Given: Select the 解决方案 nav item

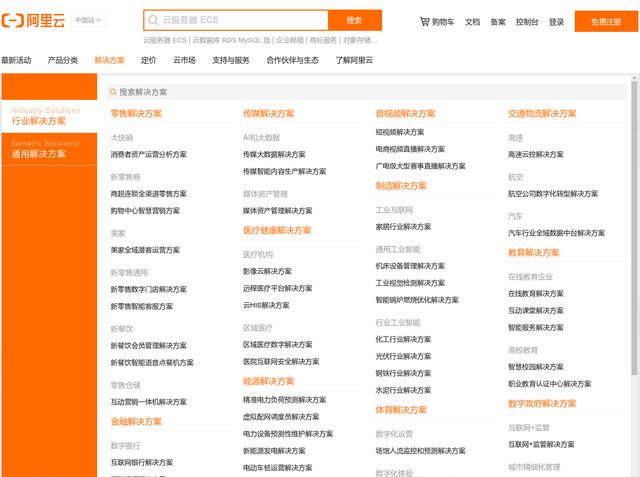Looking at the screenshot, I should (109, 60).
